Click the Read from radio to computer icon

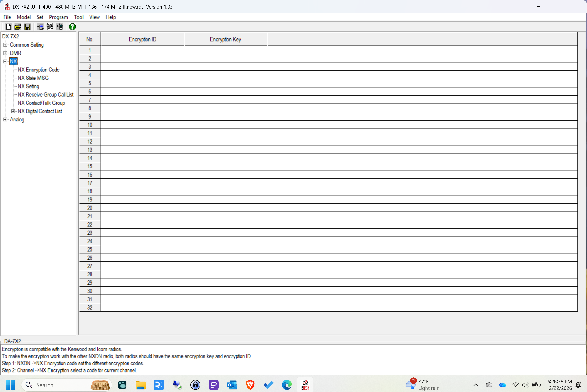tap(40, 27)
